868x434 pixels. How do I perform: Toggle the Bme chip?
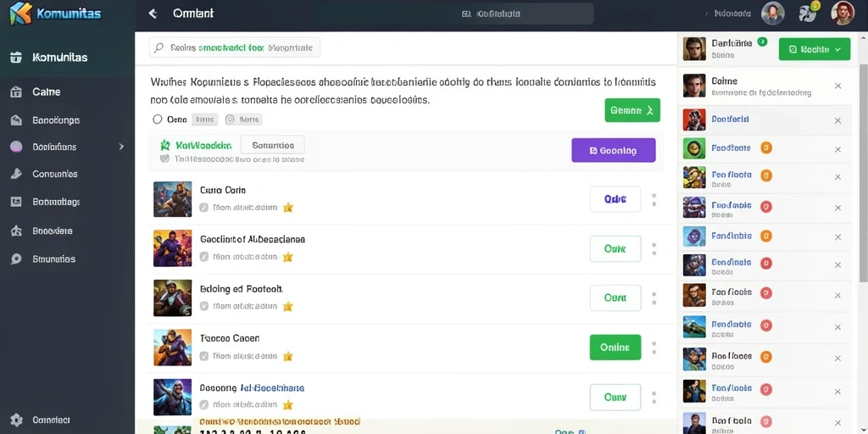(x=205, y=119)
